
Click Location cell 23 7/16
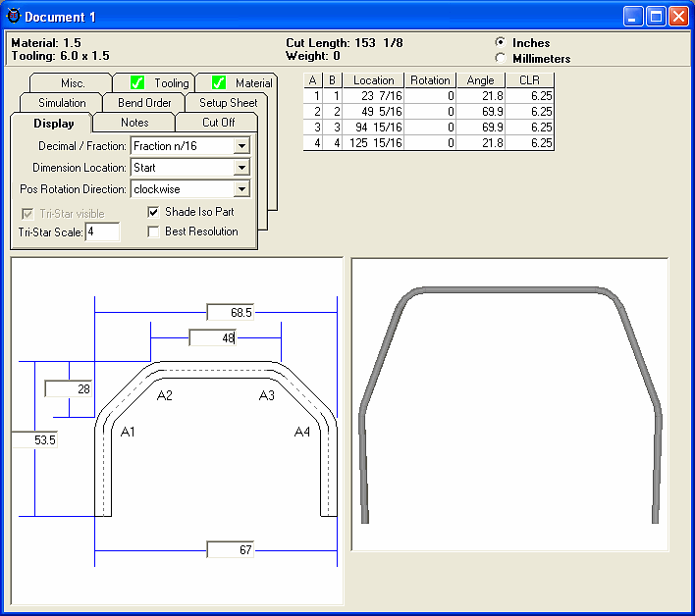373,96
